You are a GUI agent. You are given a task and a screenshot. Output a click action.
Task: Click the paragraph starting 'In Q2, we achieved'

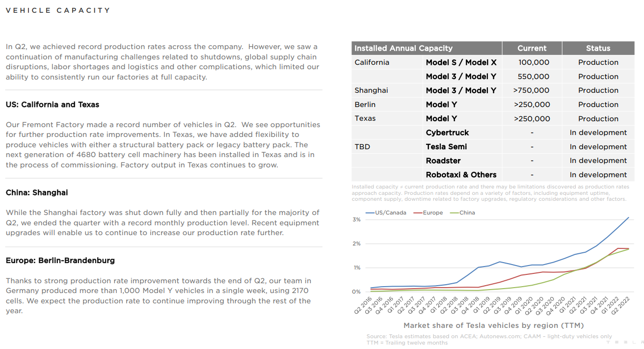pos(162,62)
